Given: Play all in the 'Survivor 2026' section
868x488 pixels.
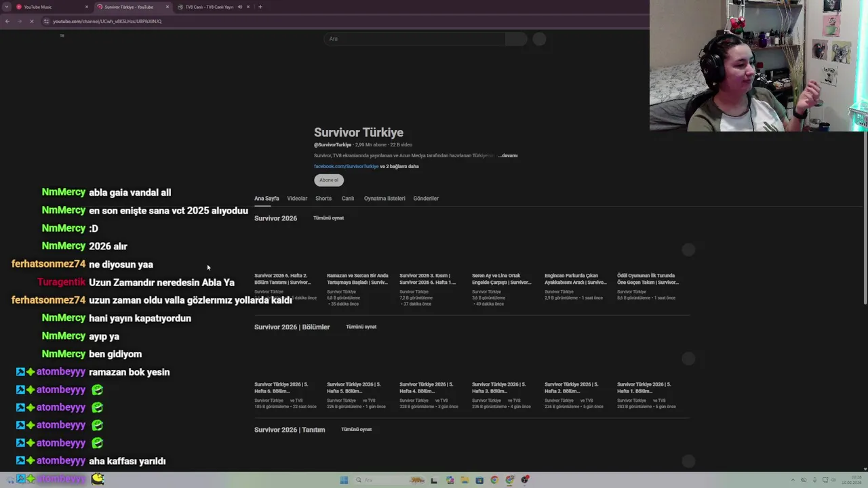Looking at the screenshot, I should click(x=328, y=218).
